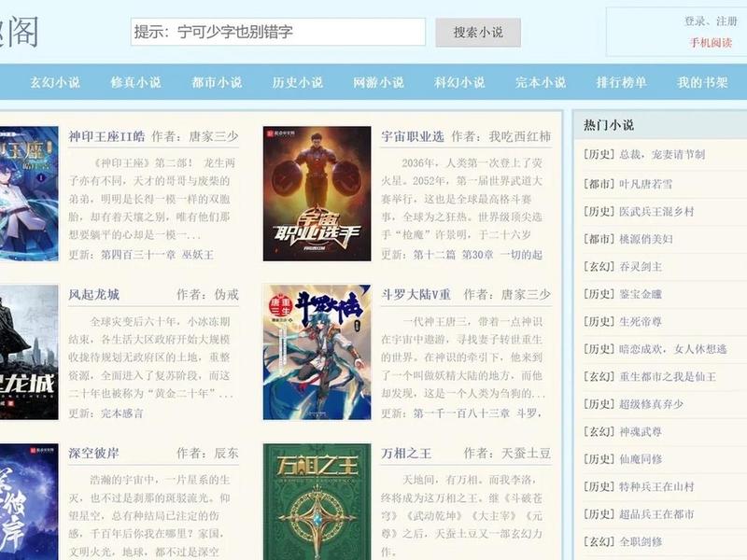Screen dimensions: 747x560
Task: Select hot novel 总裁，宠妻请节制
Action: pos(662,154)
